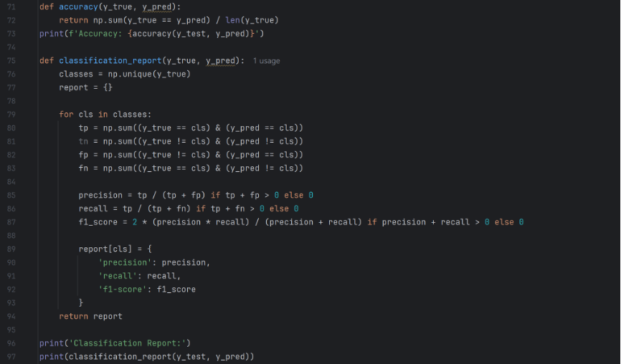Click line number 89 in the gutter
Viewport: 621px width, 364px height.
click(x=11, y=249)
